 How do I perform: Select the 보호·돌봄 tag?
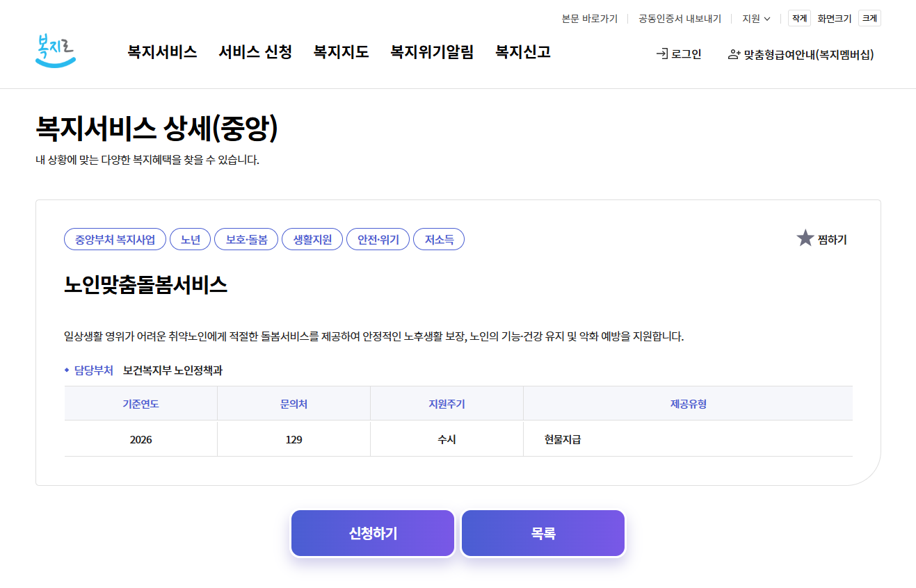tap(246, 238)
